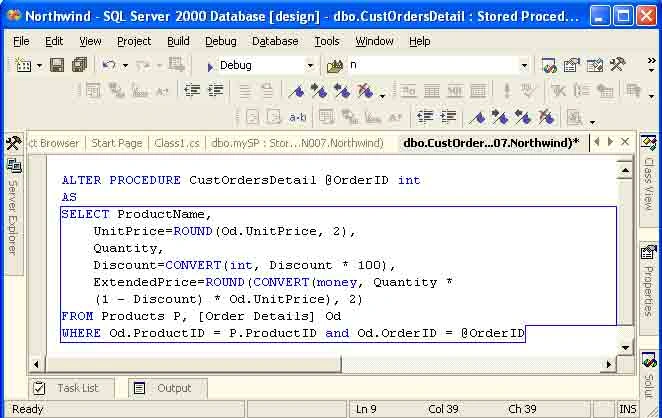Click the New Project toolbar icon
This screenshot has width=662, height=418.
[x=22, y=65]
